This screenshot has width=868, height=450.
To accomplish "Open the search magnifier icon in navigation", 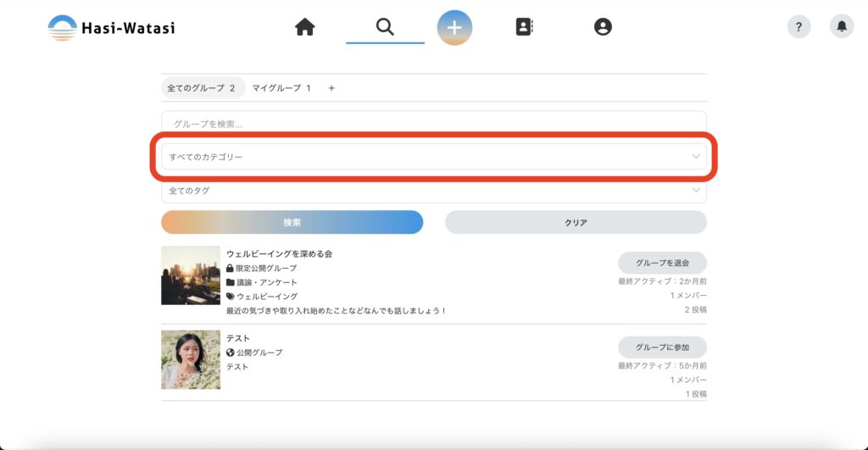I will 385,27.
